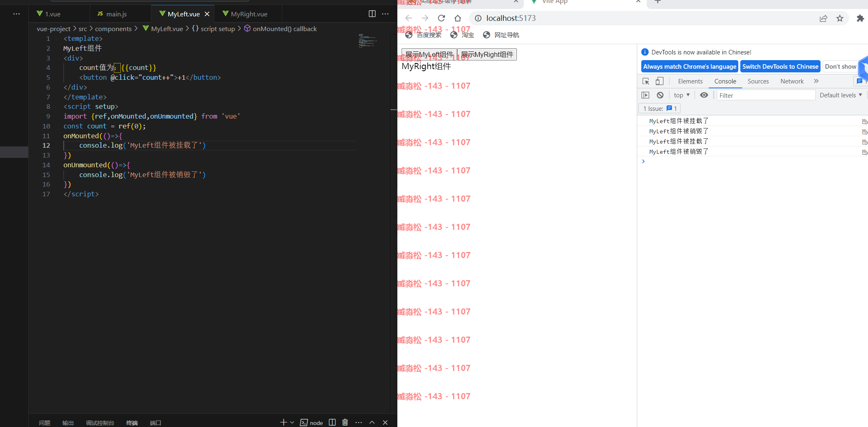The width and height of the screenshot is (868, 427).
Task: Open new browser tab with plus
Action: [x=658, y=2]
